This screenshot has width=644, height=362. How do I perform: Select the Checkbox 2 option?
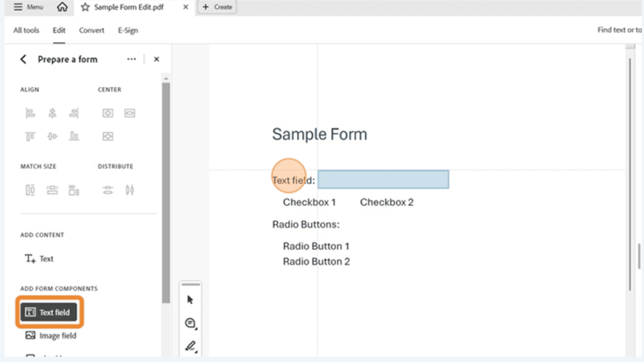point(386,202)
